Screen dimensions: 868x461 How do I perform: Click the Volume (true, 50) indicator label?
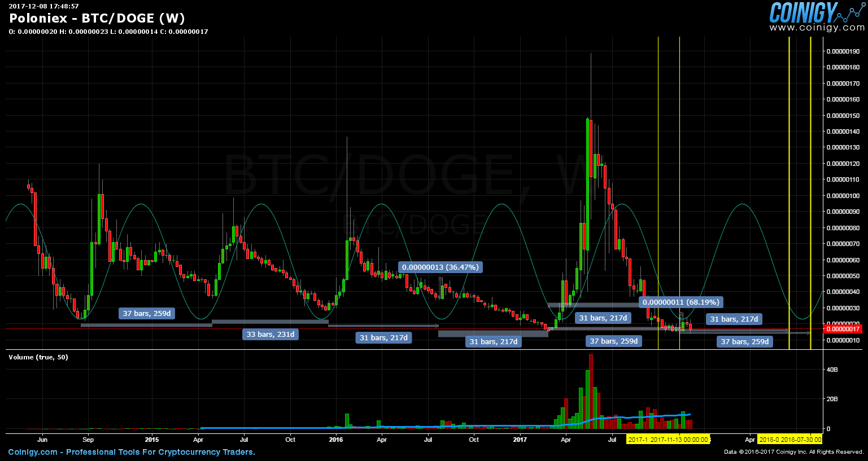(38, 357)
